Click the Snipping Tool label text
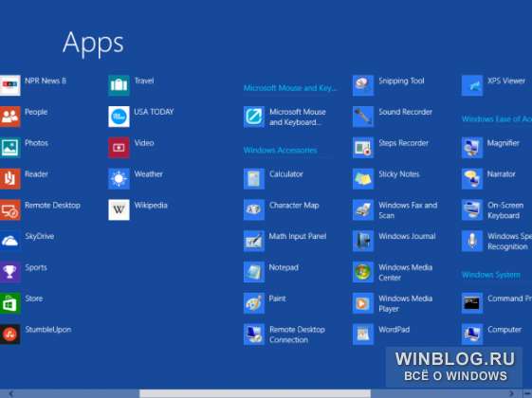The width and height of the screenshot is (532, 398). [401, 81]
